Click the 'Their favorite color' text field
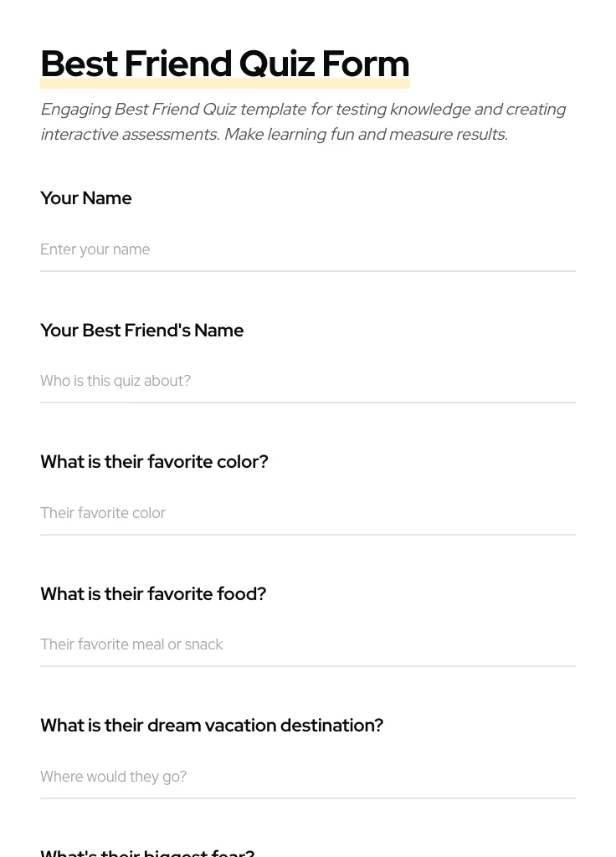 tap(307, 513)
